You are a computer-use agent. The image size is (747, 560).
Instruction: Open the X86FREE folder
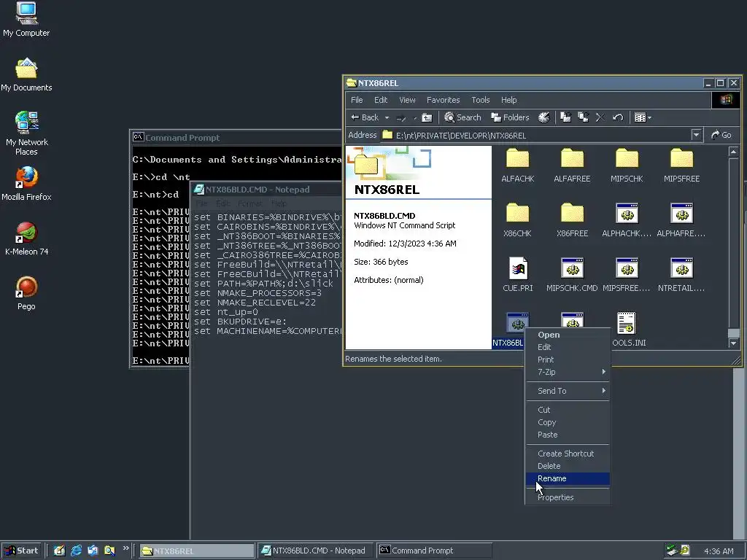pos(572,219)
